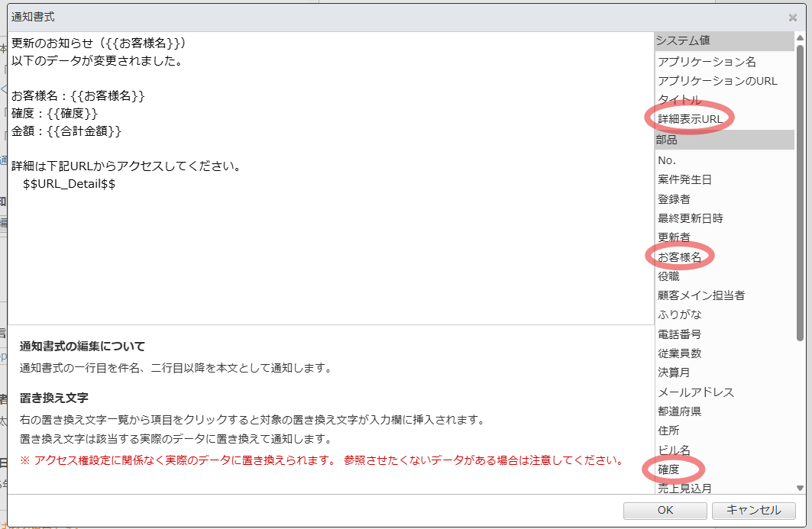The height and width of the screenshot is (529, 812).
Task: Click the キャンセル button
Action: click(x=753, y=510)
